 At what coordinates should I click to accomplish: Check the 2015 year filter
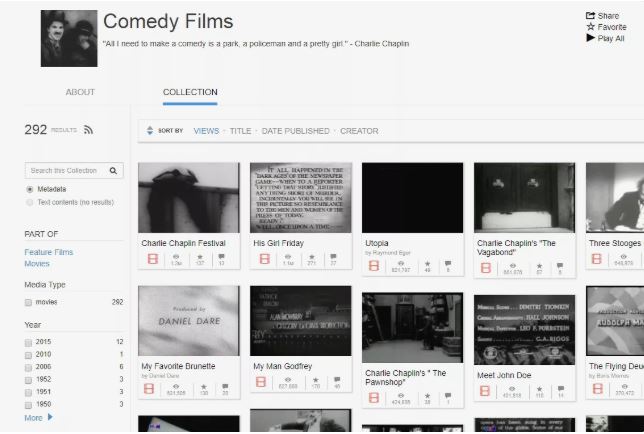coord(28,342)
